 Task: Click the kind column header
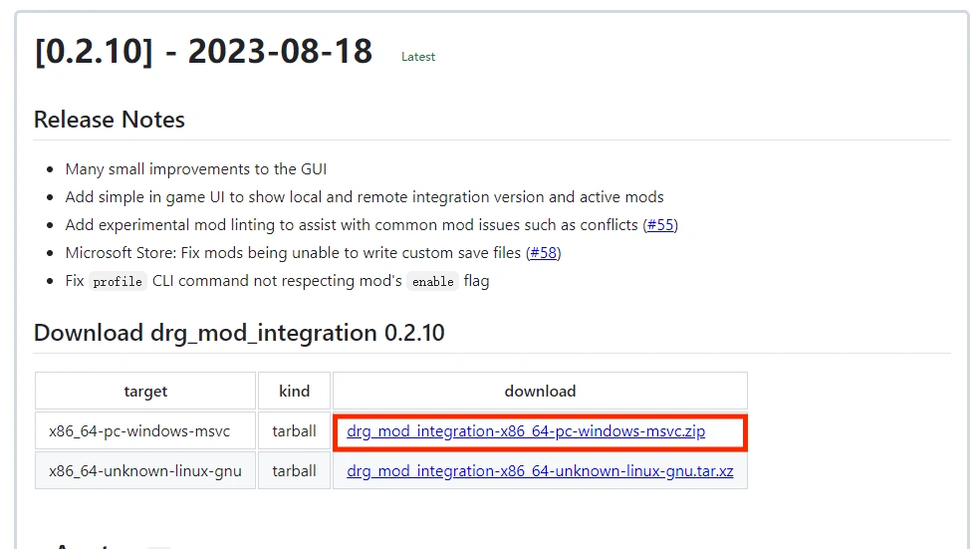295,392
